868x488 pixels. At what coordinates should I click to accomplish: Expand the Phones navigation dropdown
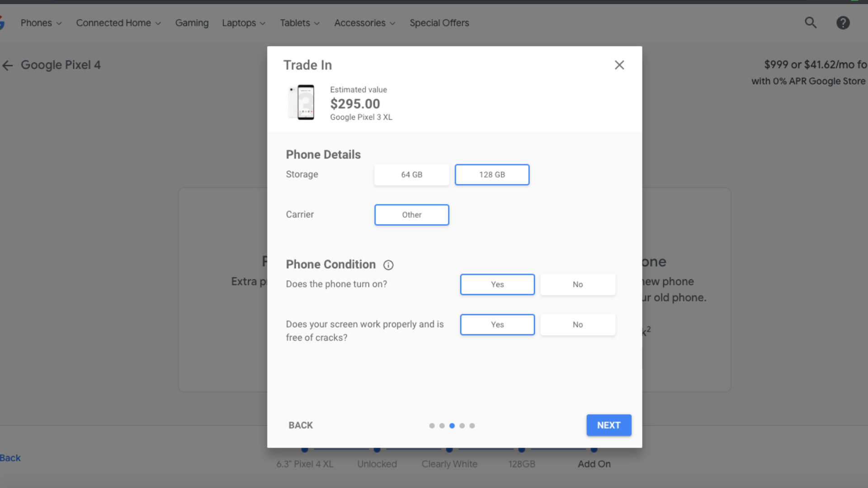coord(41,23)
